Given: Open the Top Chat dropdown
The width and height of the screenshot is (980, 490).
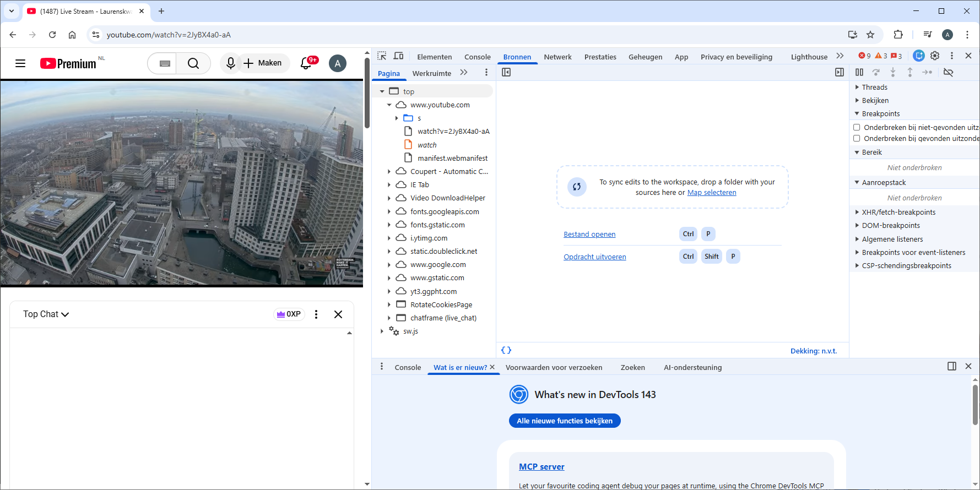Looking at the screenshot, I should click(x=46, y=314).
